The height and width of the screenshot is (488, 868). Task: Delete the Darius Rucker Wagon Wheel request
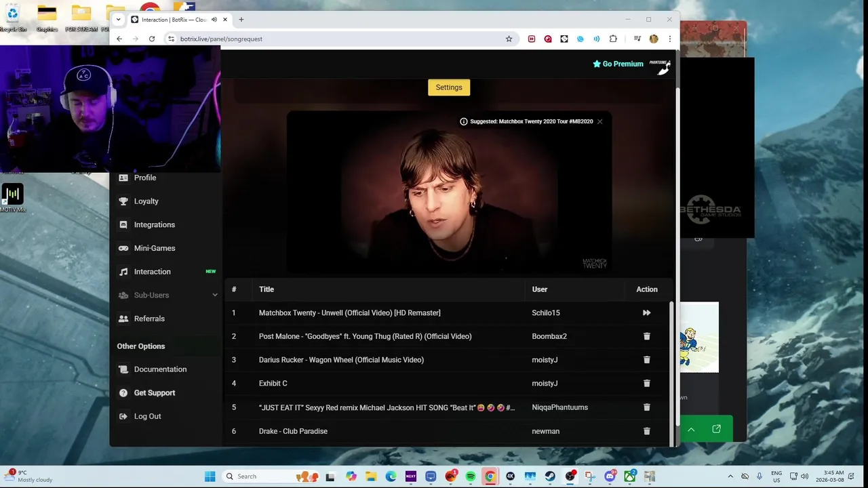pos(646,360)
